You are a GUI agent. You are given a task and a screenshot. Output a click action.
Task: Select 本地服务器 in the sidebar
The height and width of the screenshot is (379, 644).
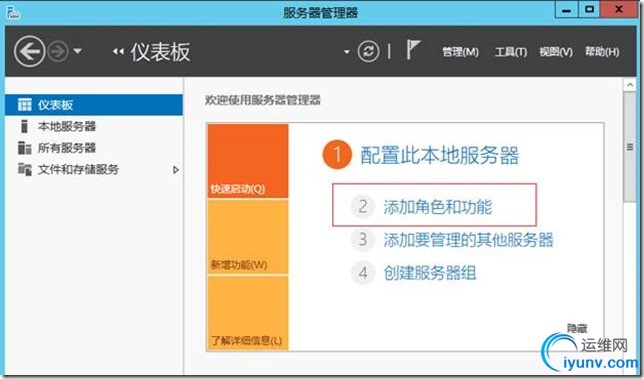94,126
